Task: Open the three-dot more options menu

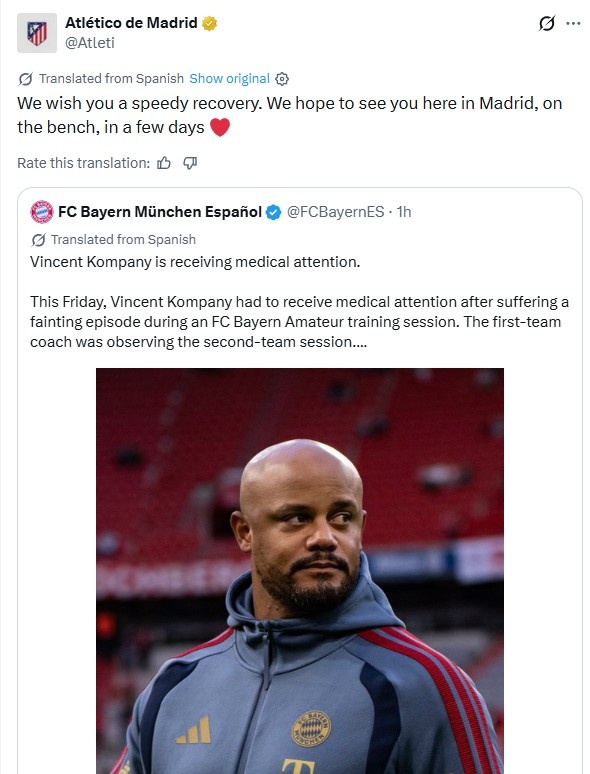Action: [x=573, y=23]
